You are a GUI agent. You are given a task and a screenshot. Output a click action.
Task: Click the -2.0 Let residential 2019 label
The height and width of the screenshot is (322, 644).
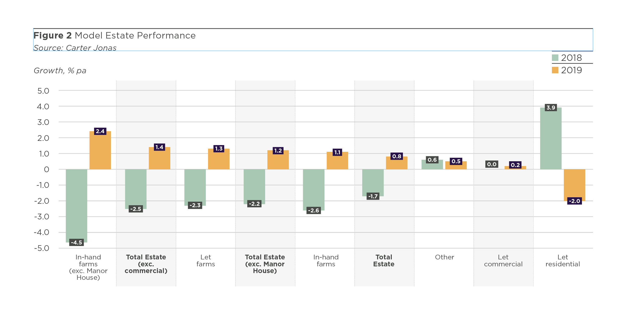click(x=574, y=201)
